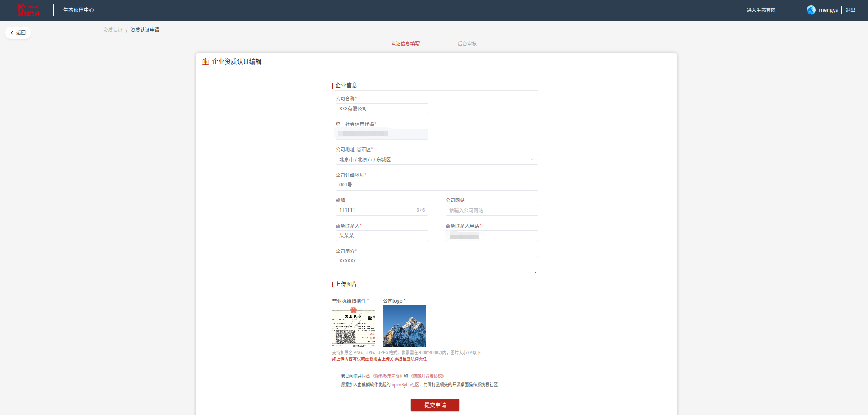
Task: Open the 隐私政策声明 link
Action: 387,376
